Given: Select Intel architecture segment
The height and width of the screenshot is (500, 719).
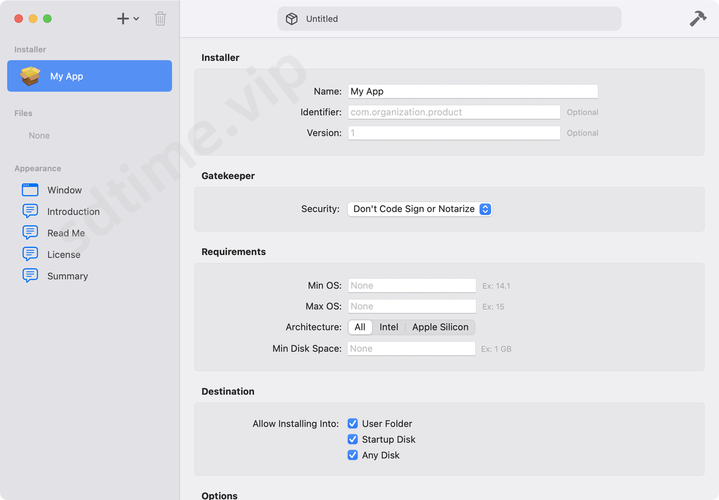Looking at the screenshot, I should pyautogui.click(x=388, y=327).
